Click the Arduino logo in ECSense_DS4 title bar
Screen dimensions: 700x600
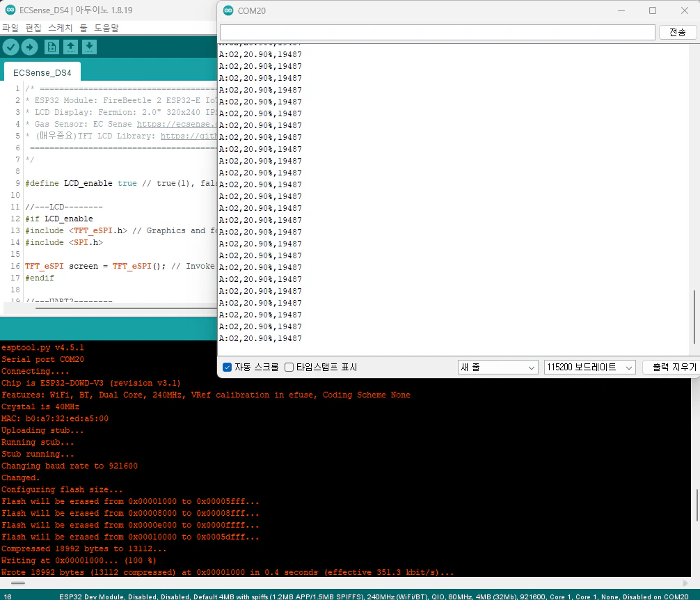click(x=10, y=10)
